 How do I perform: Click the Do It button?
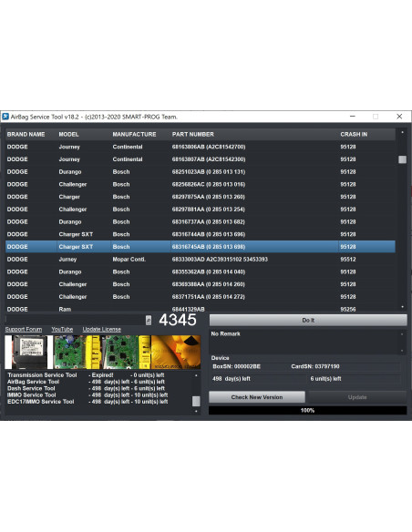click(308, 321)
